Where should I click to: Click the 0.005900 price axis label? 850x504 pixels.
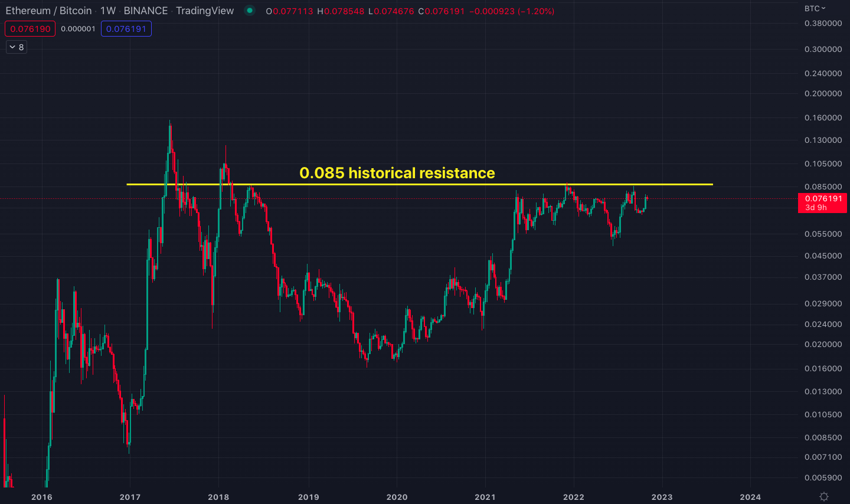[823, 478]
